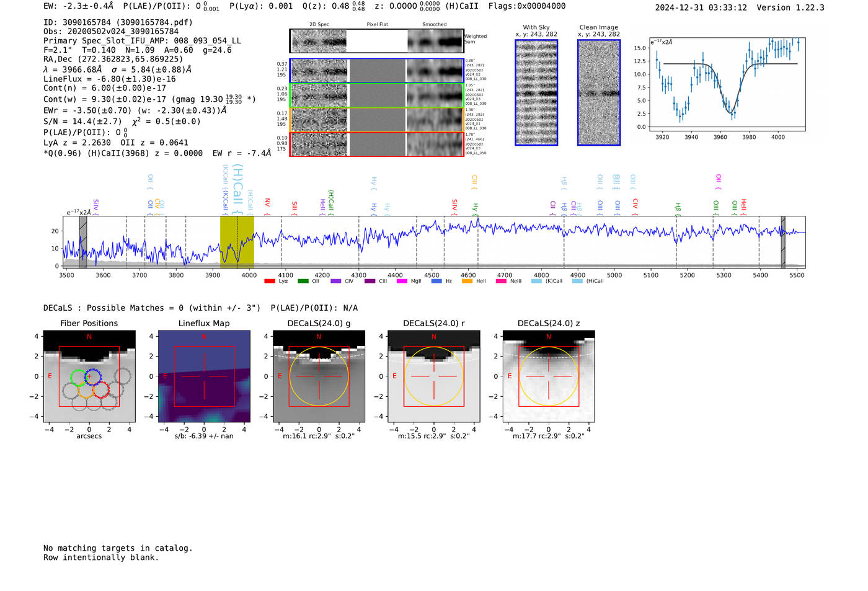Image resolution: width=868 pixels, height=591 pixels.
Task: Click the DECaLS r-band cutout image
Action: 433,376
